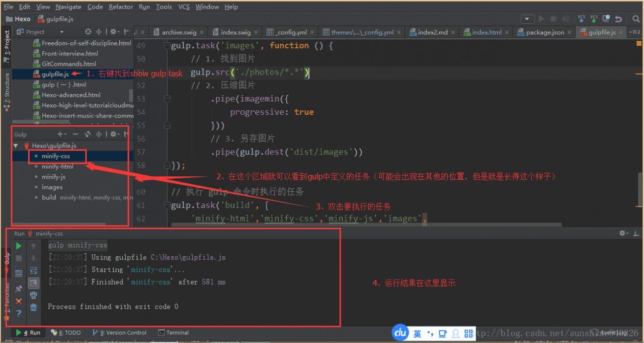Select minify-css gulp task
Viewport: 644px width, 343px height.
(56, 156)
